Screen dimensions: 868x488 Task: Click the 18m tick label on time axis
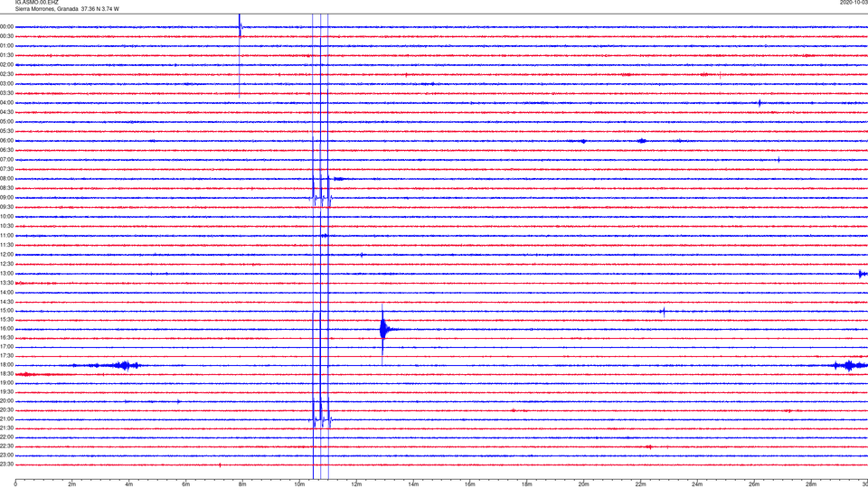point(527,484)
